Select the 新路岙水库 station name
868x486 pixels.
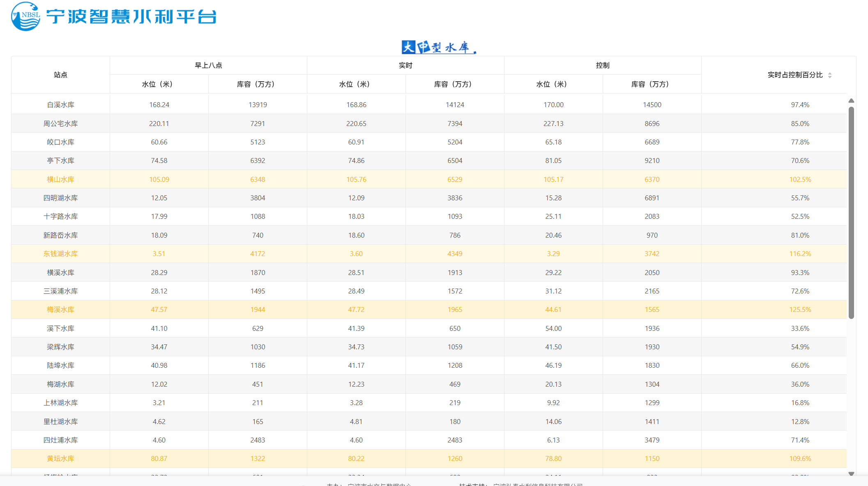click(60, 235)
